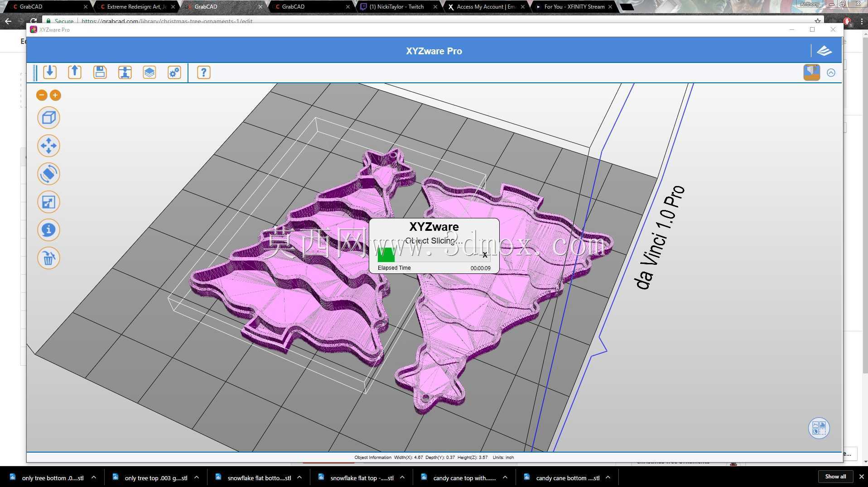Image resolution: width=868 pixels, height=487 pixels.
Task: Click the 'Depth(Y): 0.37' status value
Action: (440, 457)
